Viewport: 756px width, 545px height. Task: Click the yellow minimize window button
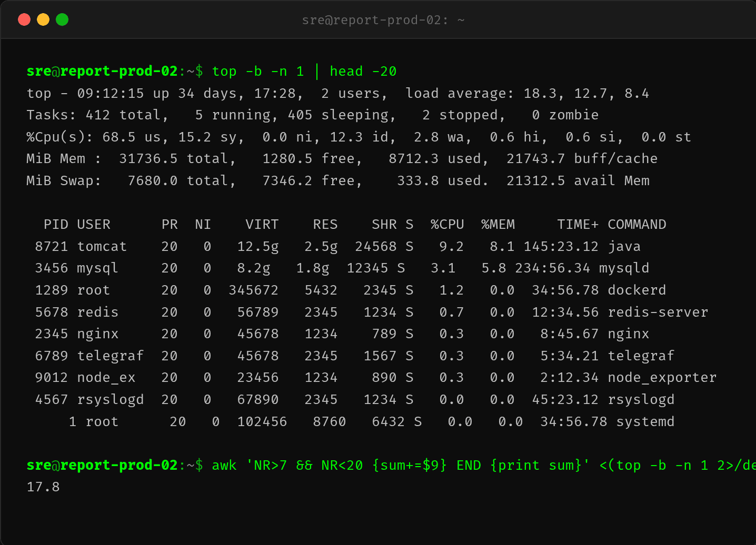[43, 19]
